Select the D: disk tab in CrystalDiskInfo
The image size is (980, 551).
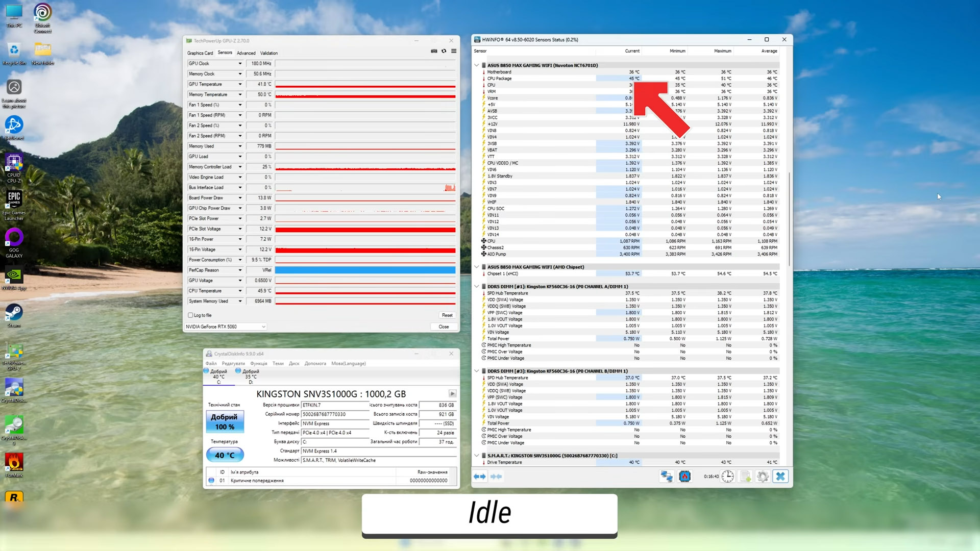(x=249, y=377)
